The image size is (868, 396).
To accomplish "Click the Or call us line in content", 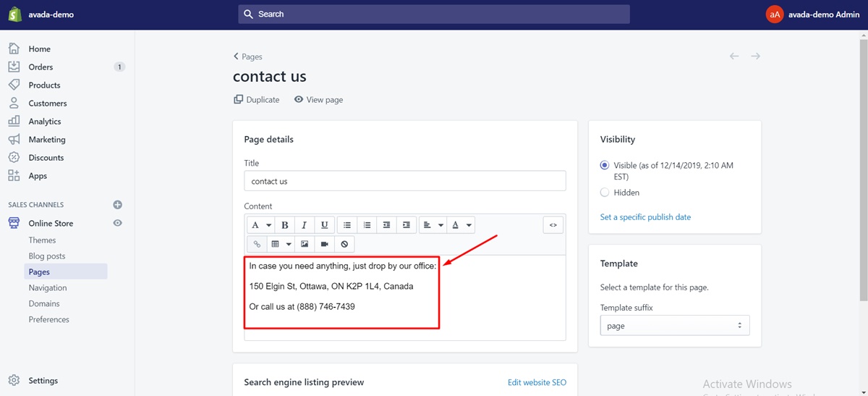I will [x=302, y=307].
